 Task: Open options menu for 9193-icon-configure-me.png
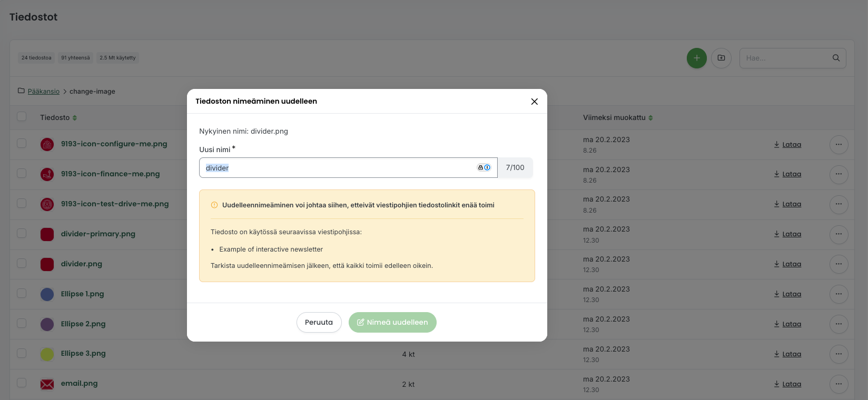pos(839,144)
